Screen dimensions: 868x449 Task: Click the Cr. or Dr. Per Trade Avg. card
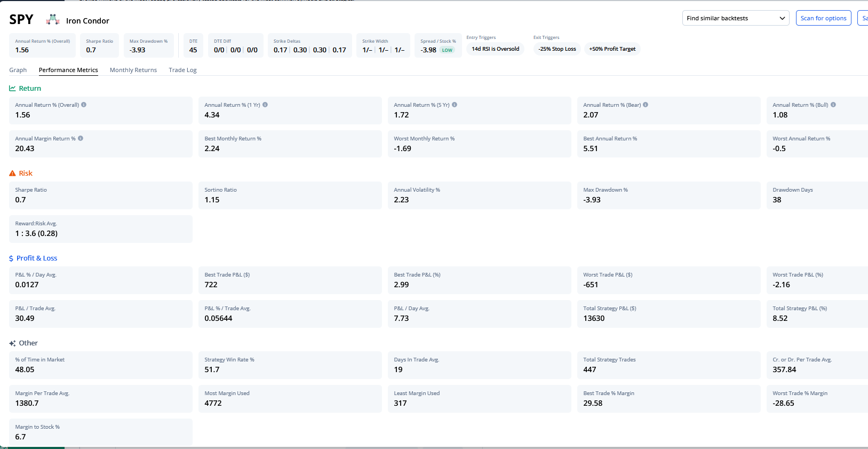[817, 365]
